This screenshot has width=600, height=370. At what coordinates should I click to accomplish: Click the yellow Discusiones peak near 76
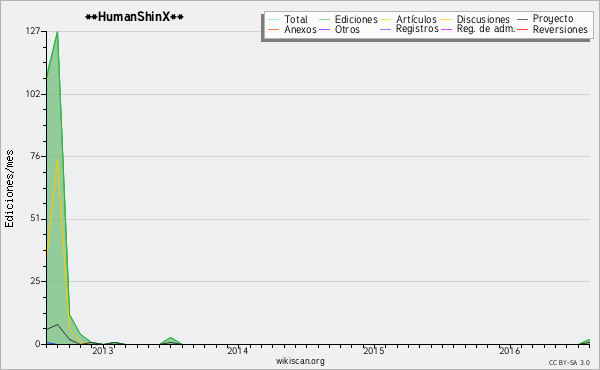tap(57, 159)
